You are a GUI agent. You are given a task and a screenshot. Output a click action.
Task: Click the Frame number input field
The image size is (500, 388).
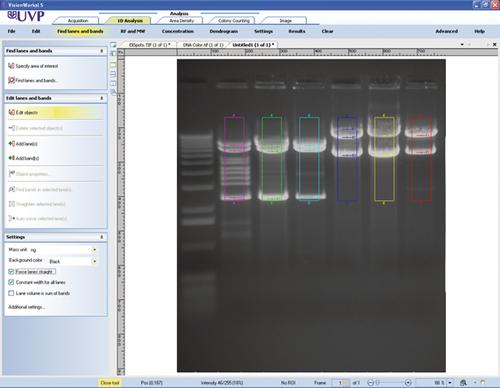tap(340, 383)
